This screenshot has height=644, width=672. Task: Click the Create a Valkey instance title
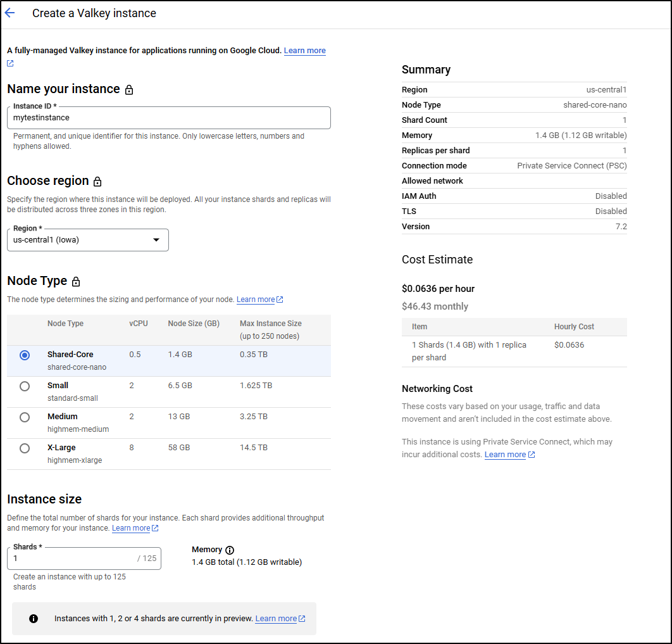[94, 13]
